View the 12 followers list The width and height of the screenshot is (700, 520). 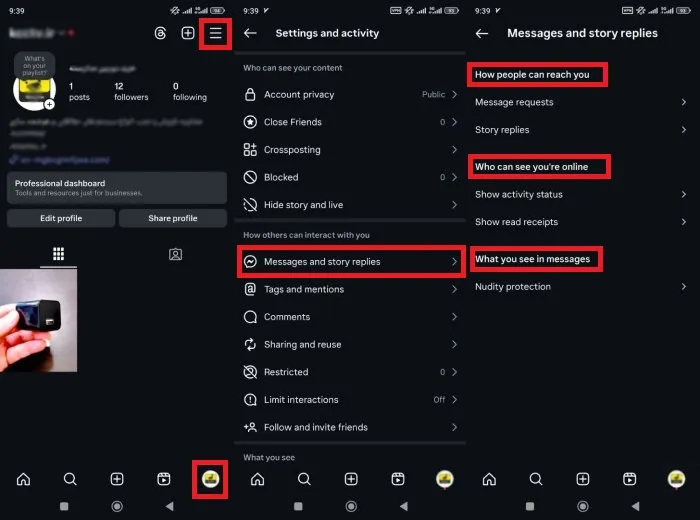(x=131, y=92)
